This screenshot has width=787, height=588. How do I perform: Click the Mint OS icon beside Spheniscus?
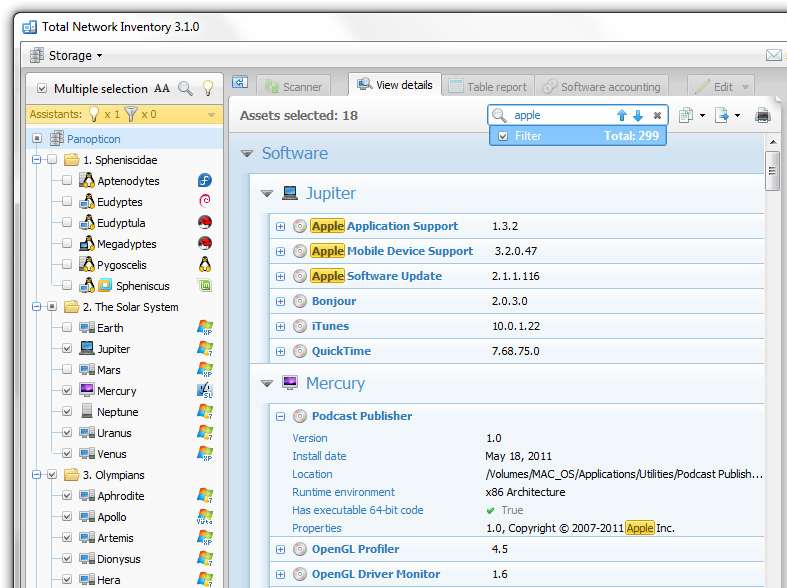[x=205, y=285]
